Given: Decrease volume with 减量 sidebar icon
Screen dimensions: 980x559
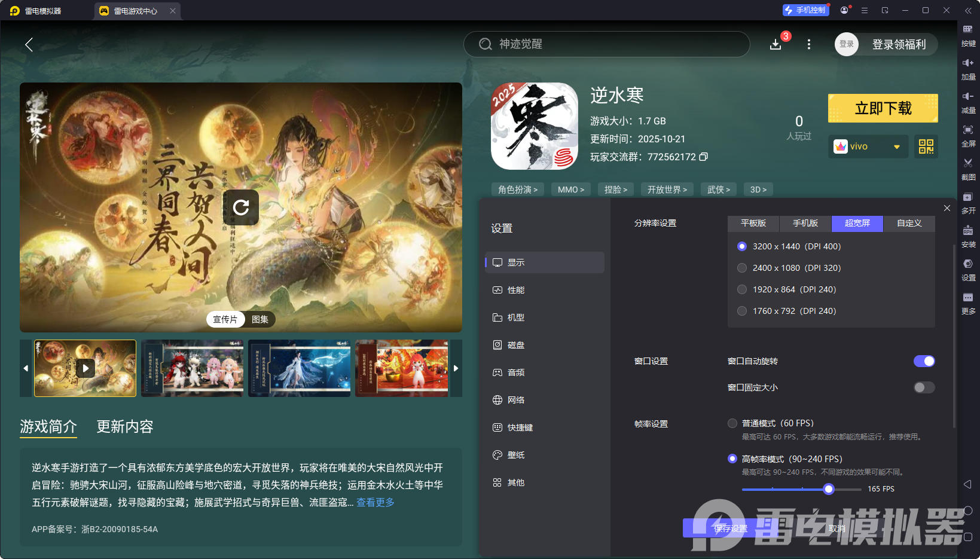Looking at the screenshot, I should click(x=968, y=103).
